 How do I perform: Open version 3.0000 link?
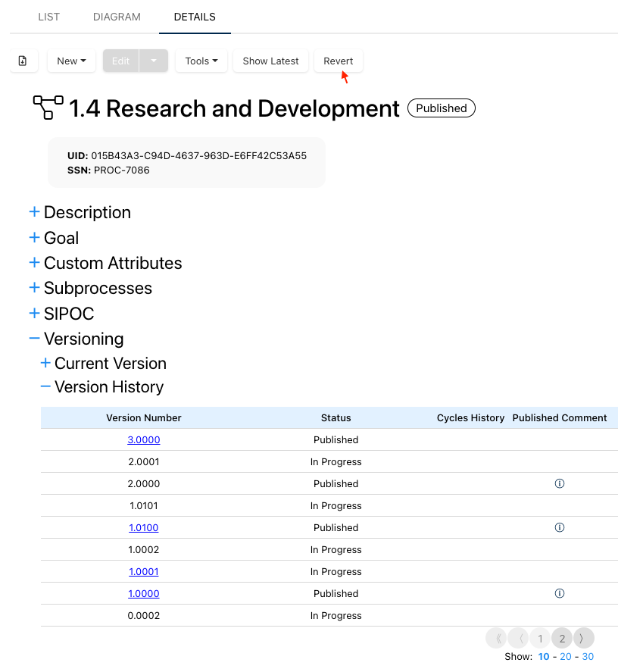point(144,439)
